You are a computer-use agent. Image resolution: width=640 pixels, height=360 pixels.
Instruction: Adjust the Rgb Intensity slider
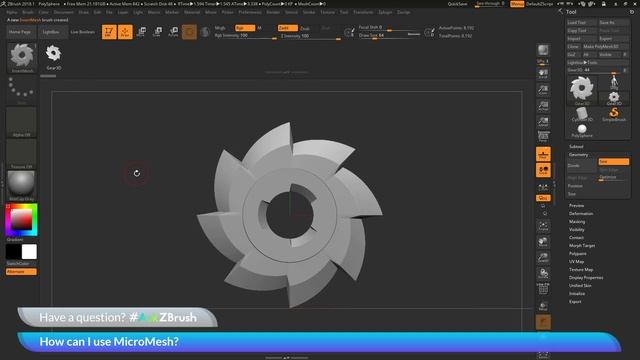tap(245, 36)
